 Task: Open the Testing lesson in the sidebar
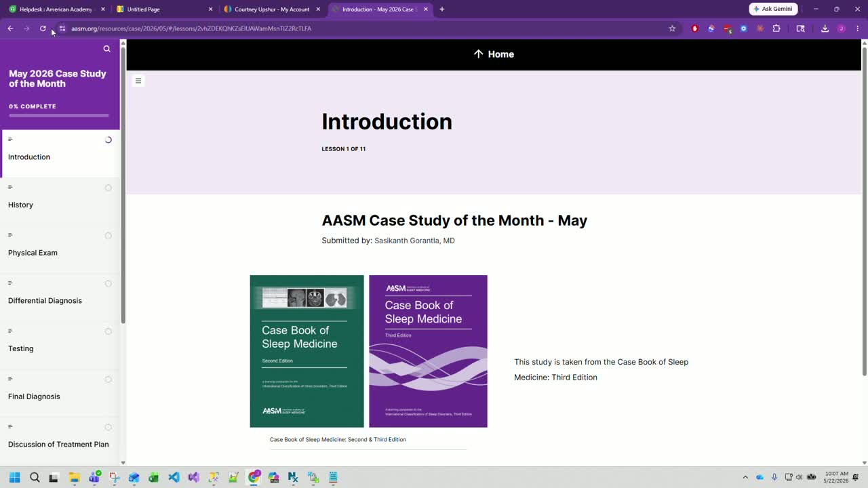[60, 346]
